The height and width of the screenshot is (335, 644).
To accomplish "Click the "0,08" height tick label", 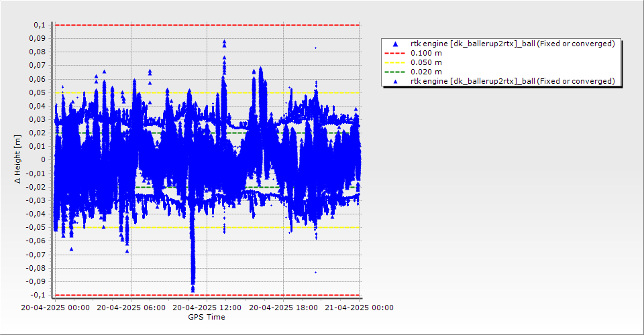I will (x=38, y=52).
